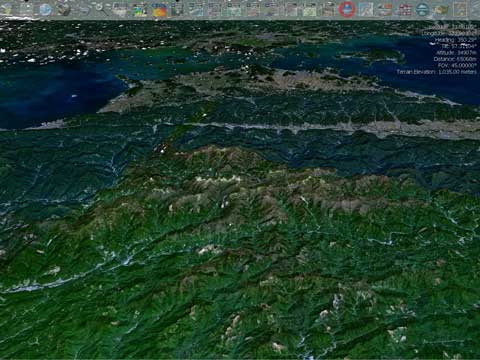Select the teal circular emblem toolbar icon
The height and width of the screenshot is (360, 480).
pos(422,9)
